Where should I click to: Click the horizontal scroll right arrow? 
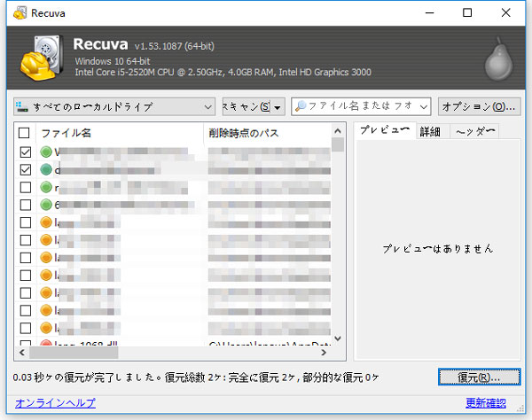point(324,353)
